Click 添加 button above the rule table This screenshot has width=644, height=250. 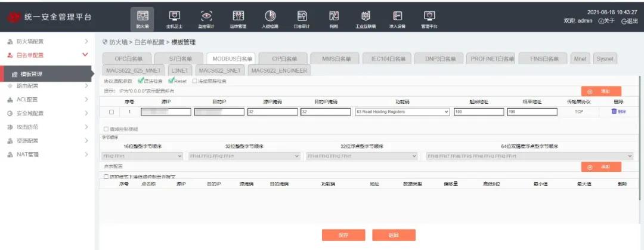(601, 92)
